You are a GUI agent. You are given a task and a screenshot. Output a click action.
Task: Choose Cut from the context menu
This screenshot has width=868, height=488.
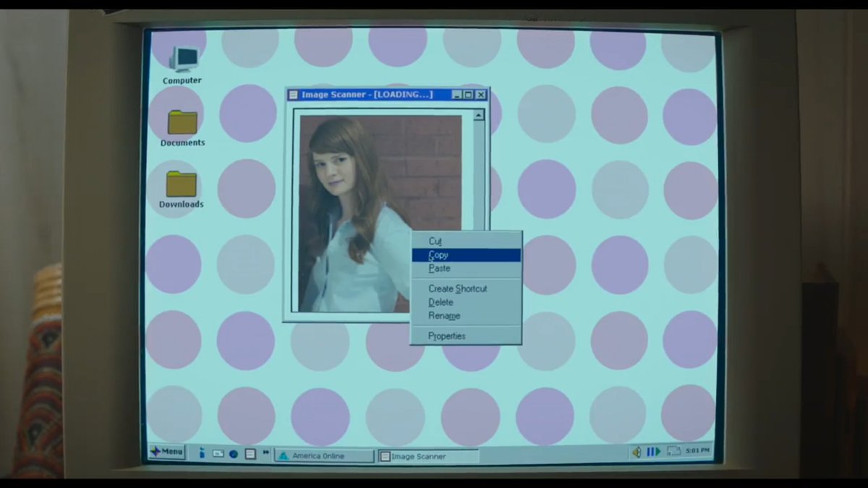point(467,241)
